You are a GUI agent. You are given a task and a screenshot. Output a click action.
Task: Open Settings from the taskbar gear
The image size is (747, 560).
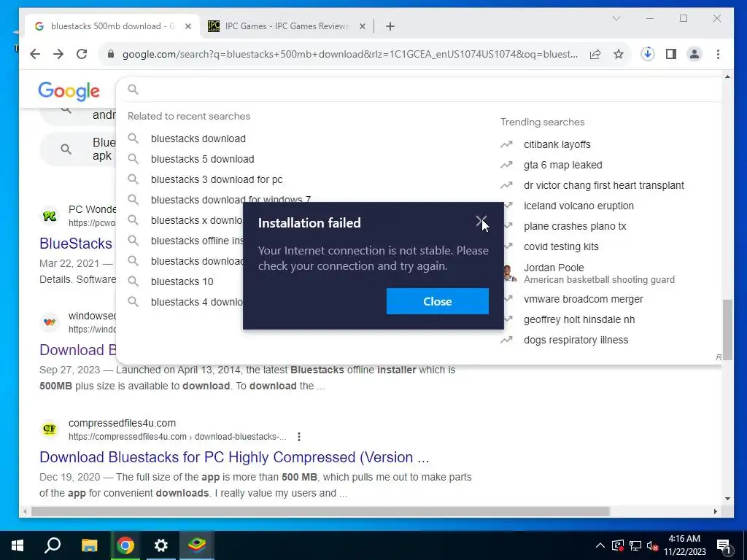[161, 545]
